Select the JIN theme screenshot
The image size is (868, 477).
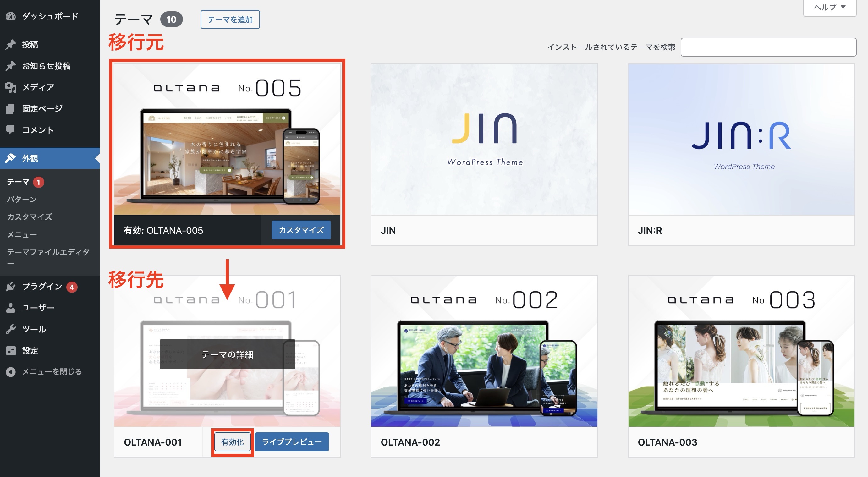point(485,140)
